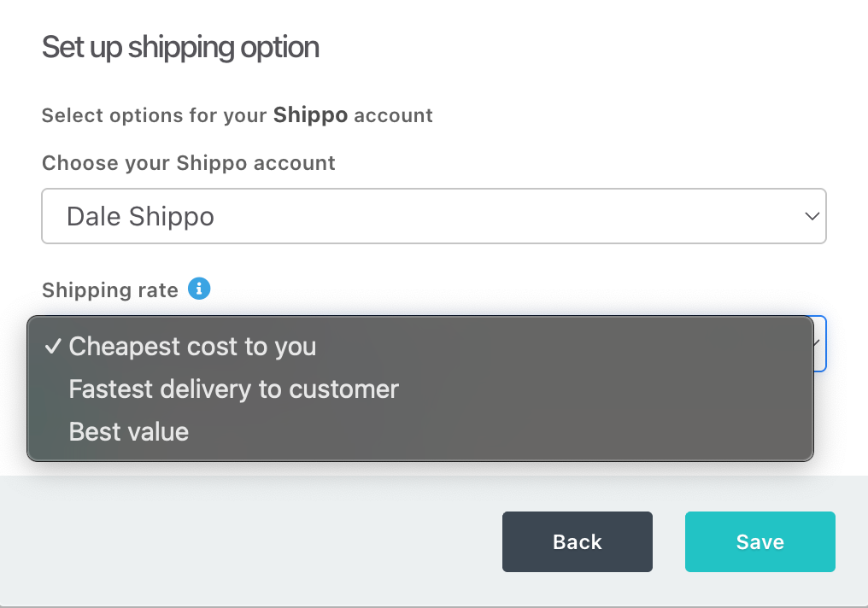Click blank white area right of the heading

click(x=598, y=47)
